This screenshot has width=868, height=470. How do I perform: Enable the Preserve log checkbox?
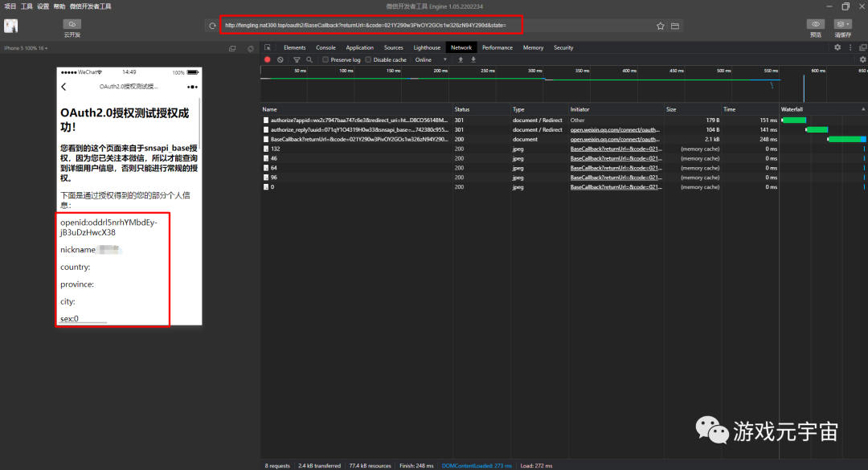[325, 59]
